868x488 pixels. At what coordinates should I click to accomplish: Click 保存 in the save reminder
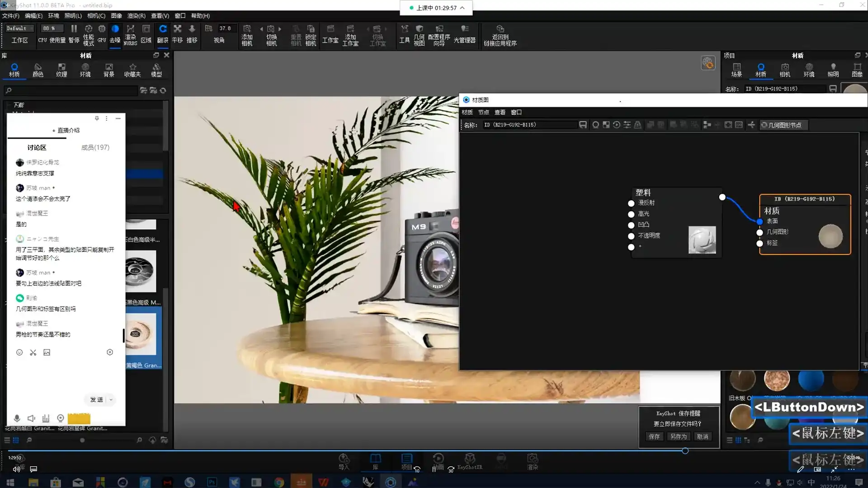pyautogui.click(x=654, y=436)
